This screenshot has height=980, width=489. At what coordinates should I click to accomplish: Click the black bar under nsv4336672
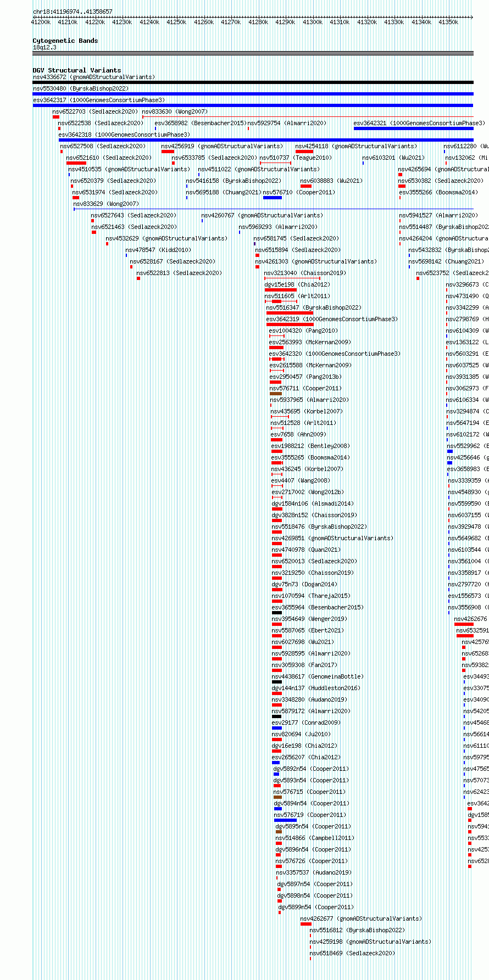253,82
